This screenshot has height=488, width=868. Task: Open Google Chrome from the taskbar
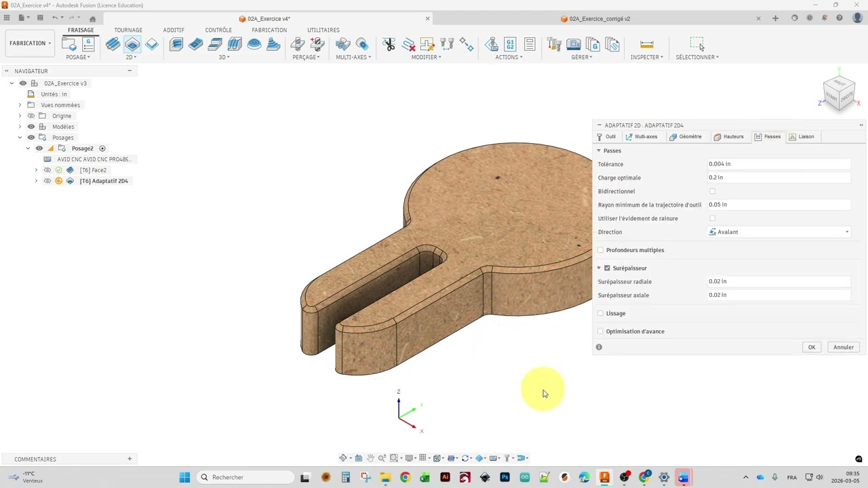tap(405, 477)
